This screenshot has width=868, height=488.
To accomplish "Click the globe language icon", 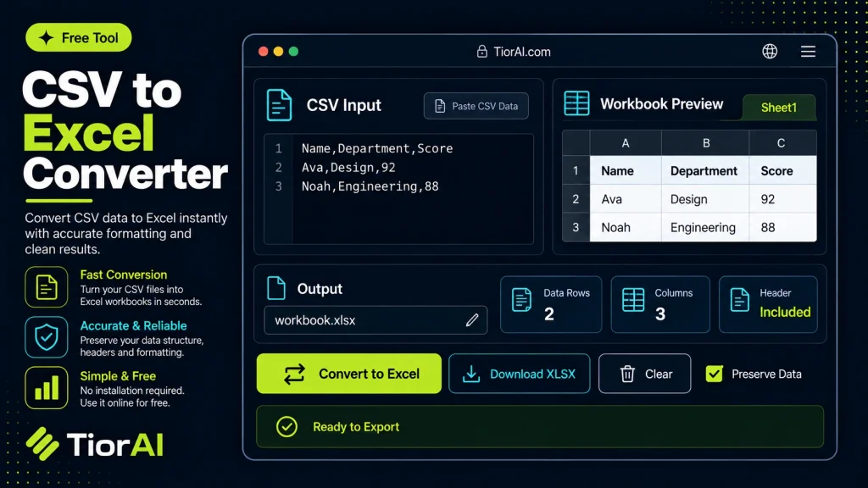I will 770,52.
